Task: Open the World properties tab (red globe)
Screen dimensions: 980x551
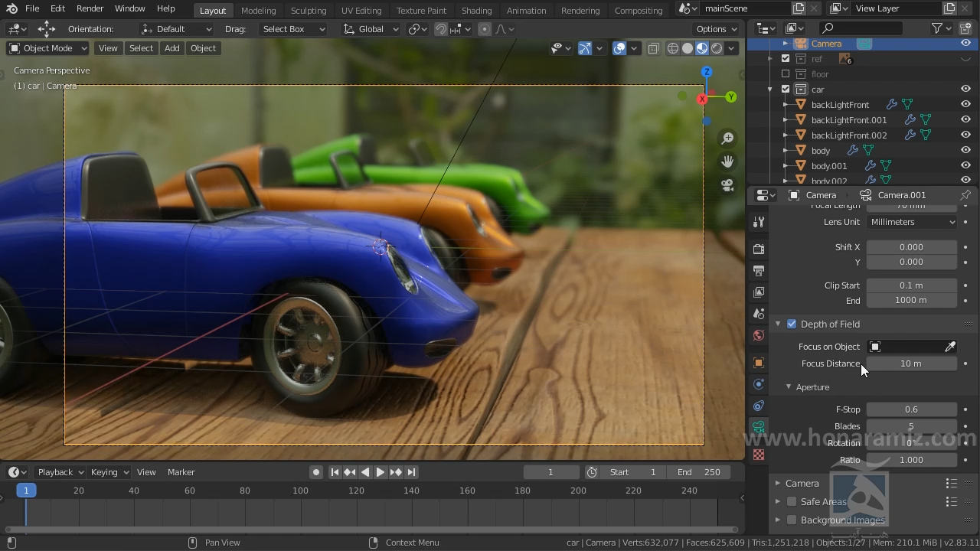Action: (759, 335)
